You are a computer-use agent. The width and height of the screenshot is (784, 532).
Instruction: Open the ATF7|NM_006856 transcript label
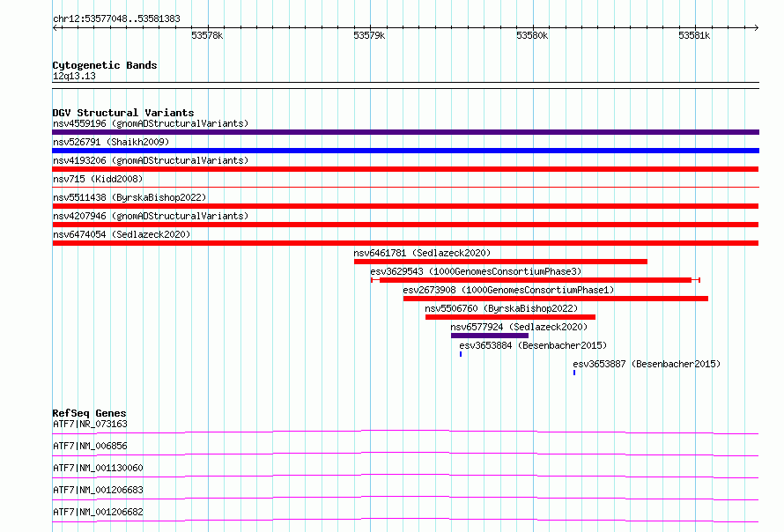(x=90, y=446)
